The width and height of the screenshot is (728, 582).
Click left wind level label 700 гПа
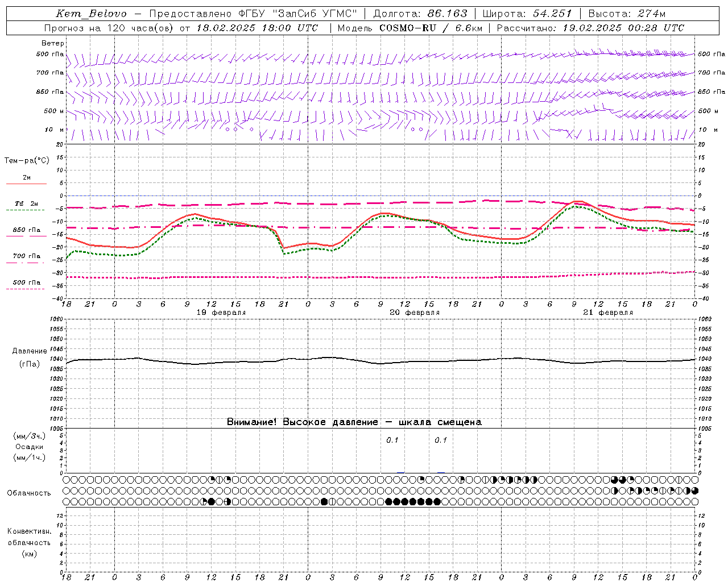[x=50, y=73]
